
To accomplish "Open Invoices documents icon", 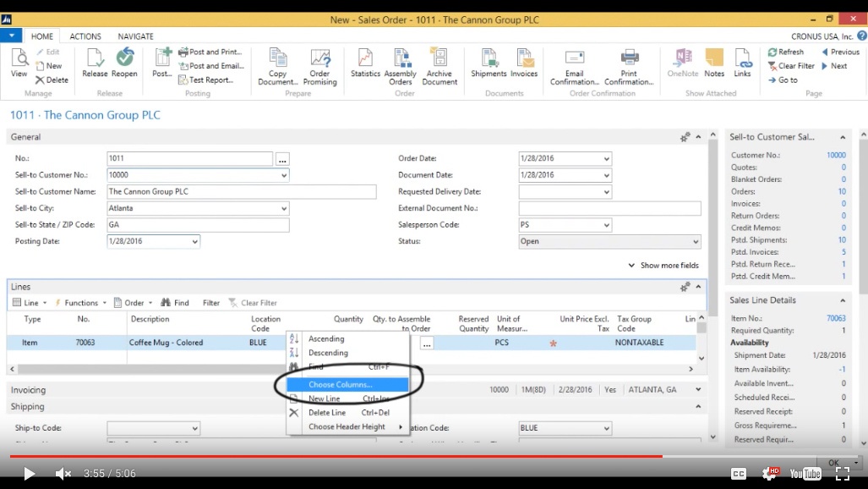I will [x=524, y=63].
